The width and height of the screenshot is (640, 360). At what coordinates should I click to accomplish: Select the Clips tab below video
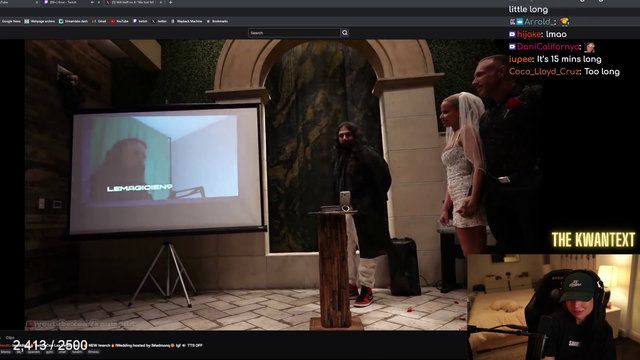pos(10,338)
